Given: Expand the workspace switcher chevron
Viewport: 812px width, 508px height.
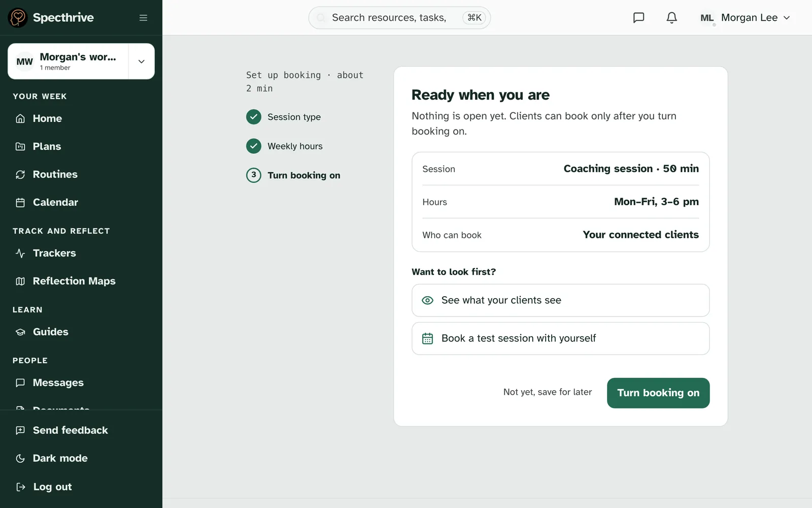Looking at the screenshot, I should click(142, 61).
